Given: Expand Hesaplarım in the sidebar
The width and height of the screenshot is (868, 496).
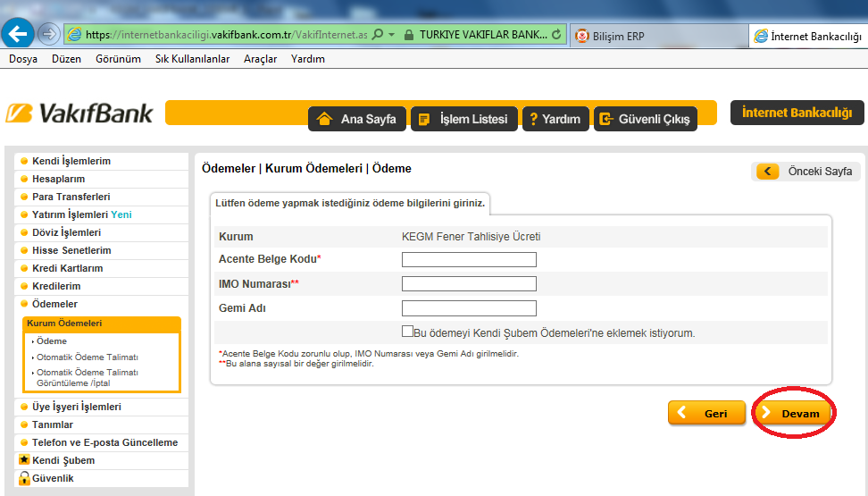Looking at the screenshot, I should coord(58,179).
